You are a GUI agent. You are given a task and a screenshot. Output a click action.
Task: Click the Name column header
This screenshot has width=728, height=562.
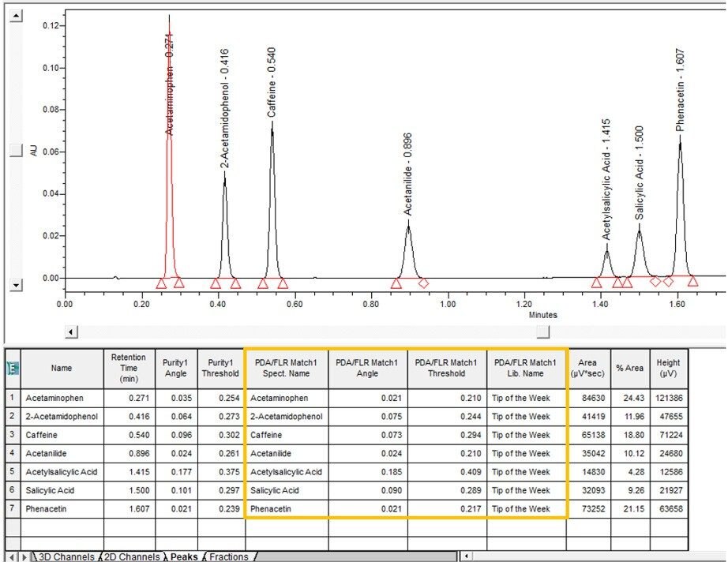(x=62, y=369)
